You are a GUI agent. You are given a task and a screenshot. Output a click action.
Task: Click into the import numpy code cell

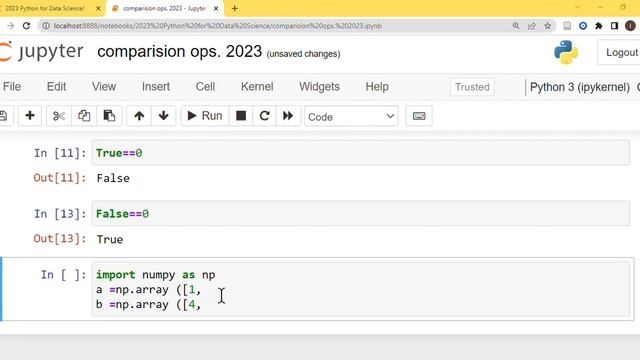[361, 289]
